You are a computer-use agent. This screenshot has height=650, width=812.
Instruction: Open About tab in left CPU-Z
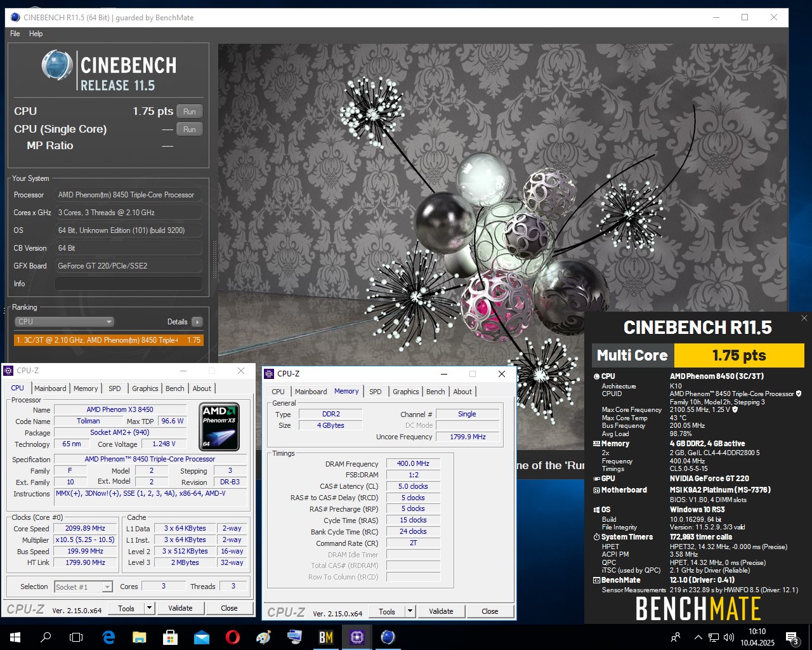coord(202,388)
